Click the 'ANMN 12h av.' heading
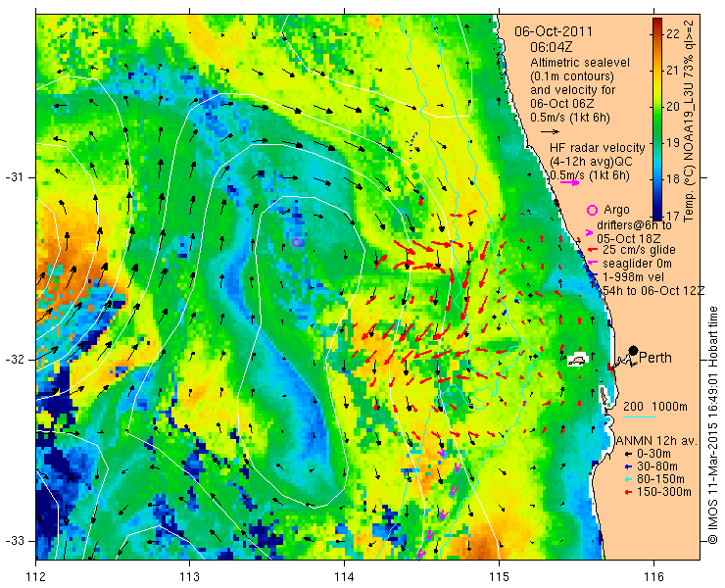The image size is (725, 588). [x=657, y=441]
